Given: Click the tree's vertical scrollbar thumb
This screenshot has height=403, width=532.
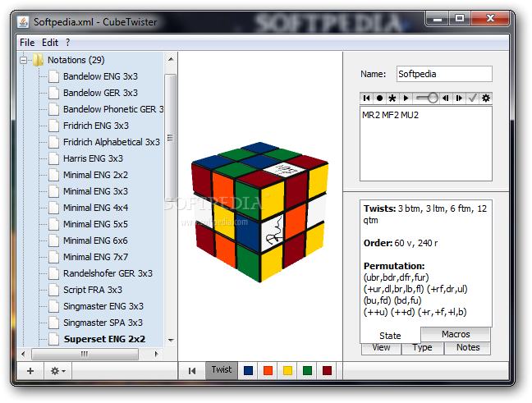Looking at the screenshot, I should click(x=170, y=138).
